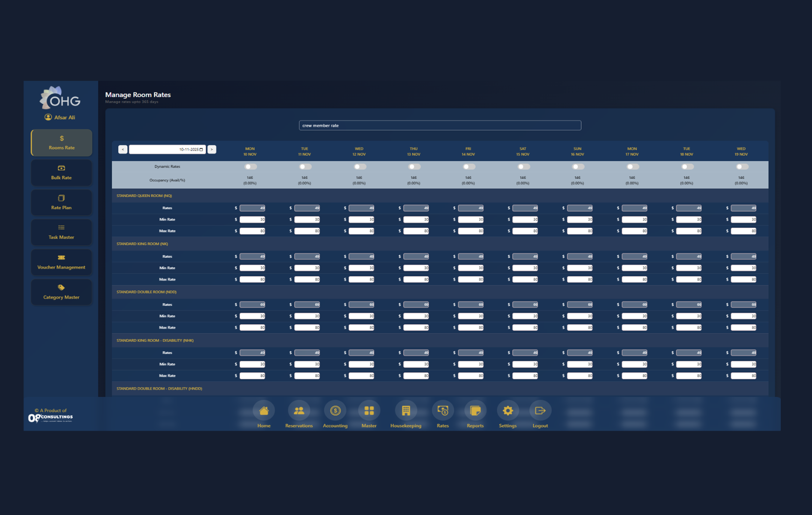Open Voucher Management in sidebar
This screenshot has height=515, width=812.
coord(61,262)
